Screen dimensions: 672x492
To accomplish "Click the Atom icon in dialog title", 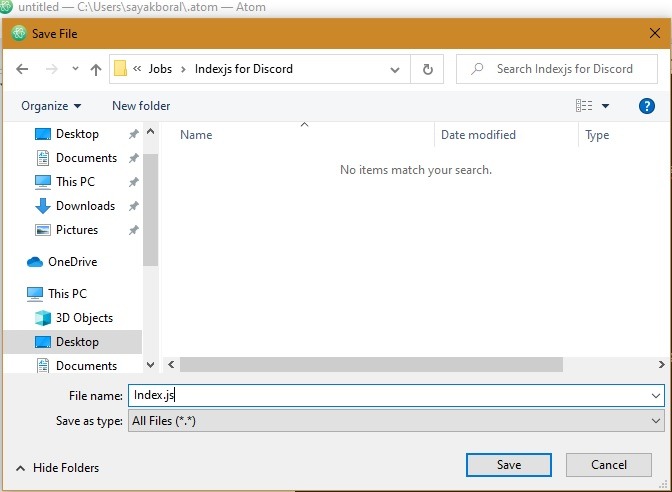I will [19, 33].
